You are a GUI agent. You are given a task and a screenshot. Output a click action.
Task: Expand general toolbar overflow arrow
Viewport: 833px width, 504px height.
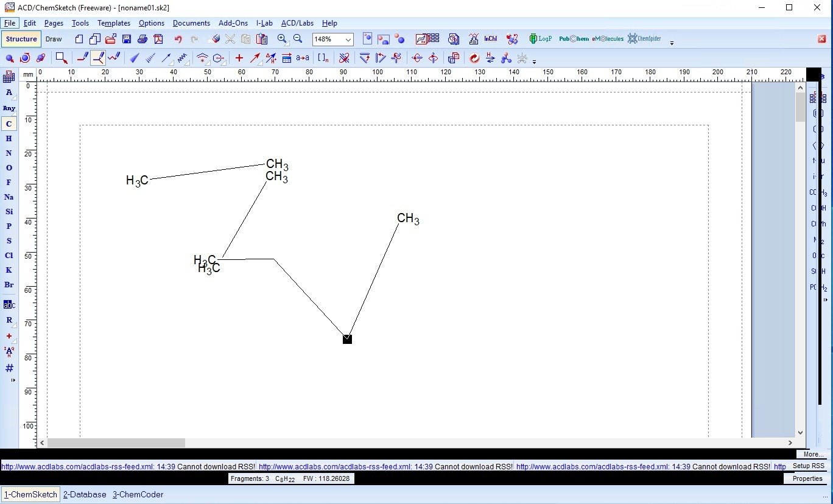click(x=672, y=43)
